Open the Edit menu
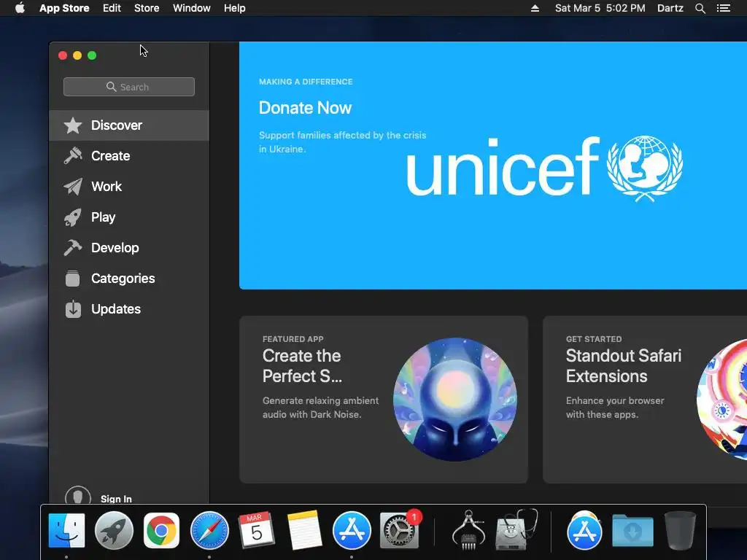 point(112,8)
